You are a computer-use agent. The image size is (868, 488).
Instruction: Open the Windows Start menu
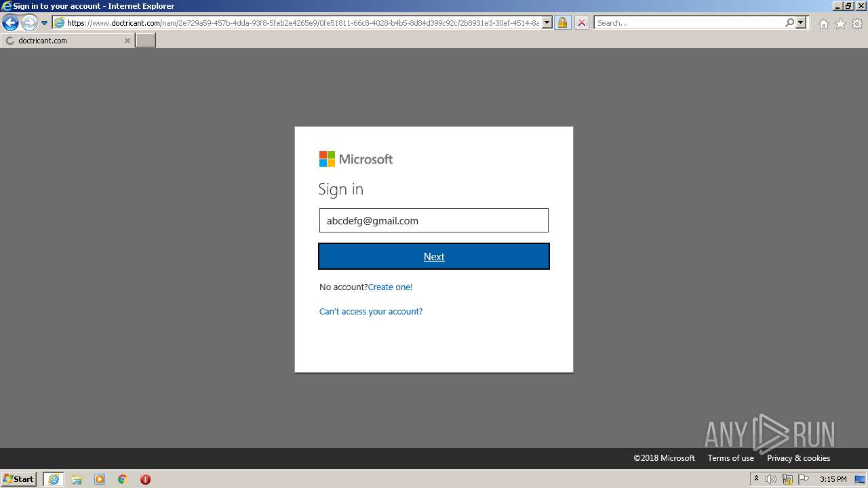pos(19,479)
